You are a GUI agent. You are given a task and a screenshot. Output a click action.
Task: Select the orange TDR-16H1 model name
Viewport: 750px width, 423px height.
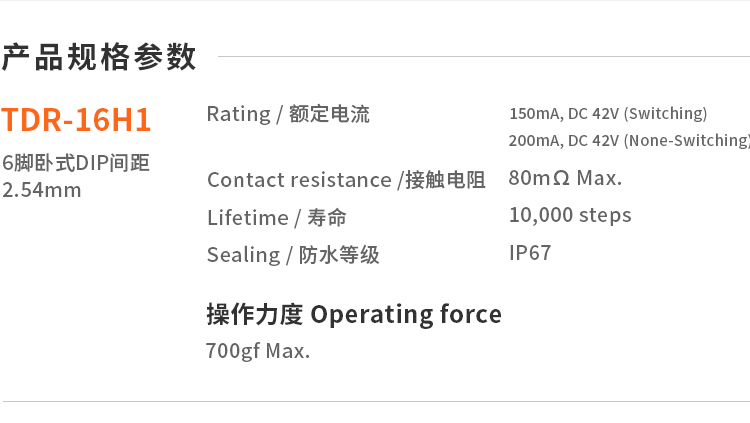[x=76, y=120]
